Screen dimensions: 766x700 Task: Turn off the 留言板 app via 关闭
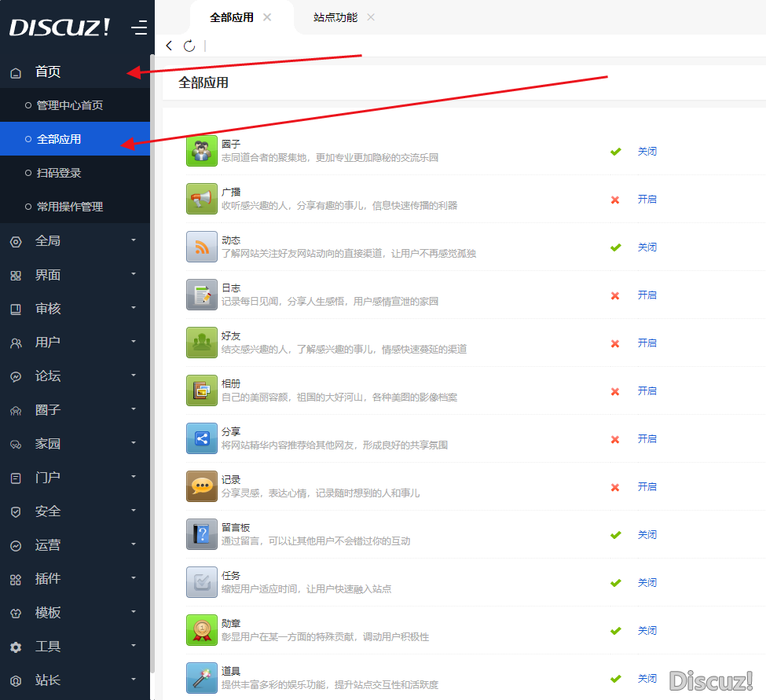[x=647, y=535]
